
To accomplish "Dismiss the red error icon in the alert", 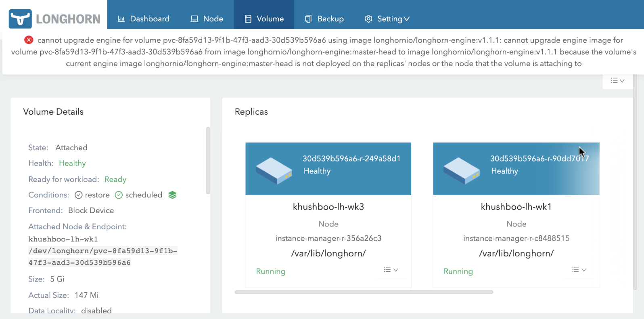I will tap(29, 40).
